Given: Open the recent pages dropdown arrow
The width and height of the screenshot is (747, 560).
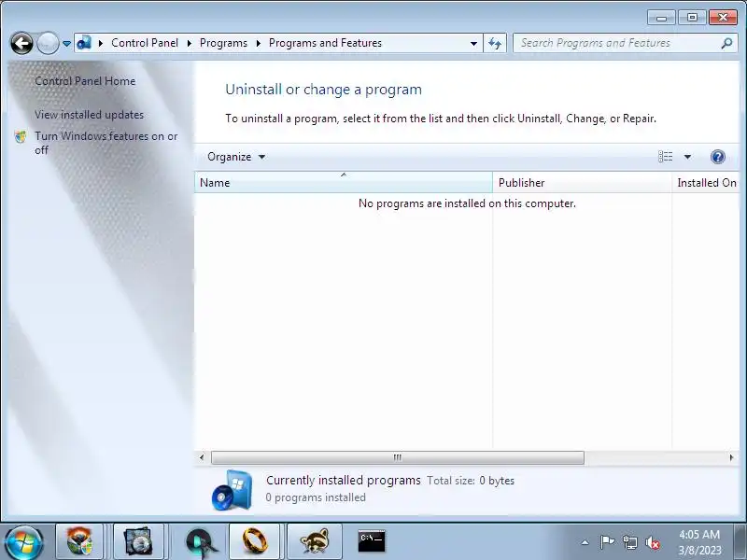Looking at the screenshot, I should (66, 44).
